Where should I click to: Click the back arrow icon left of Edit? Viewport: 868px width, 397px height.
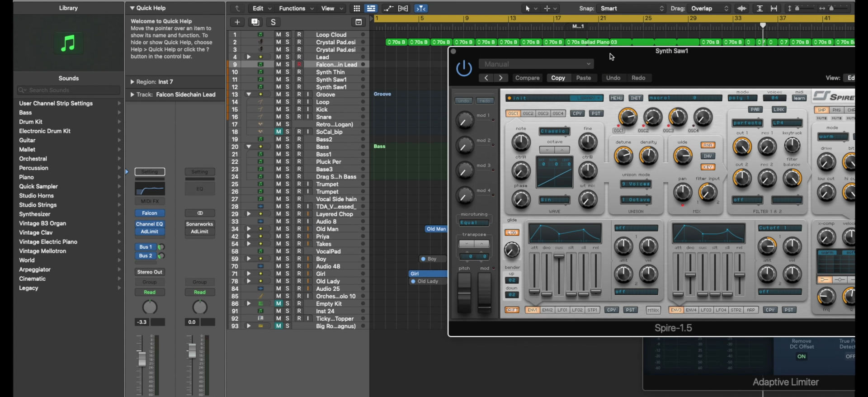pyautogui.click(x=237, y=8)
